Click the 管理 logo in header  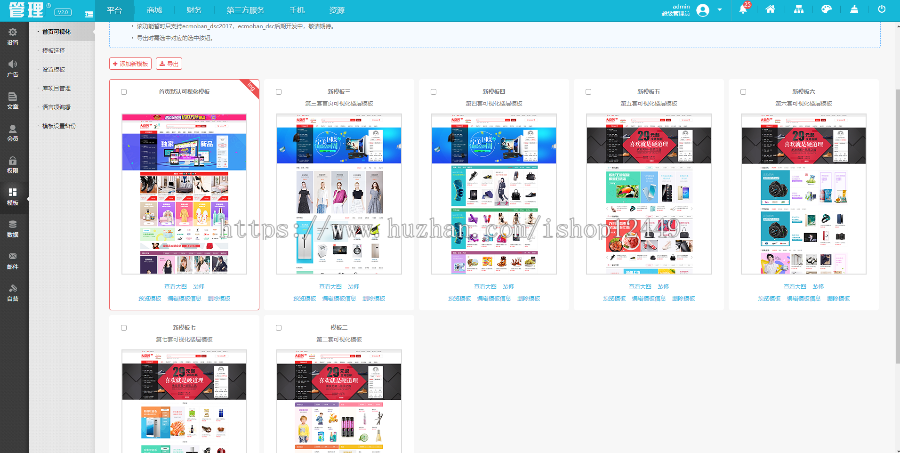[26, 10]
